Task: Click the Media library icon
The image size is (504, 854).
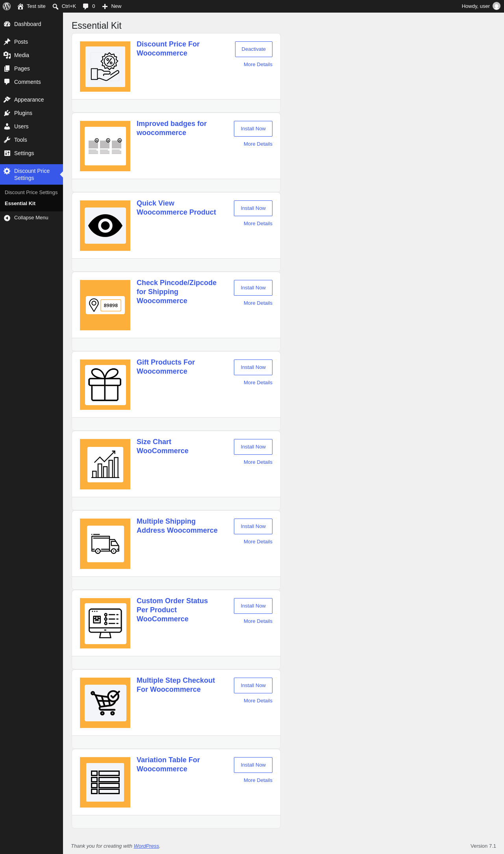Action: click(7, 55)
